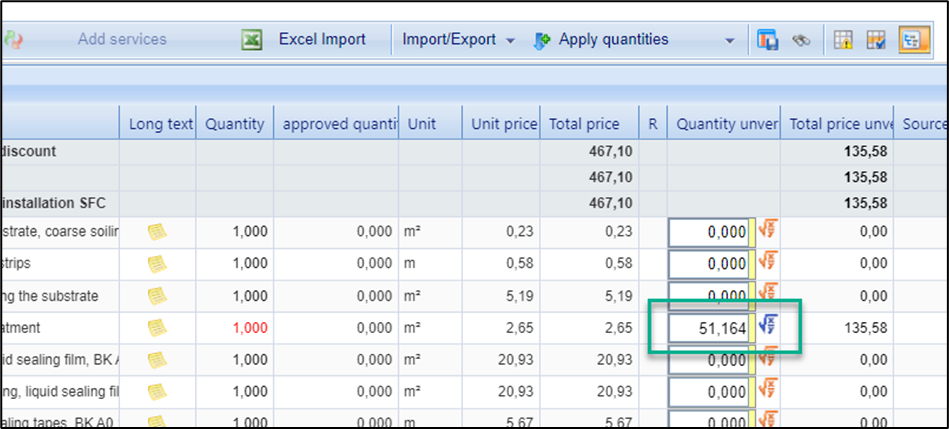Screen dimensions: 949x429
Task: Click the Excel Import button
Action: 321,40
